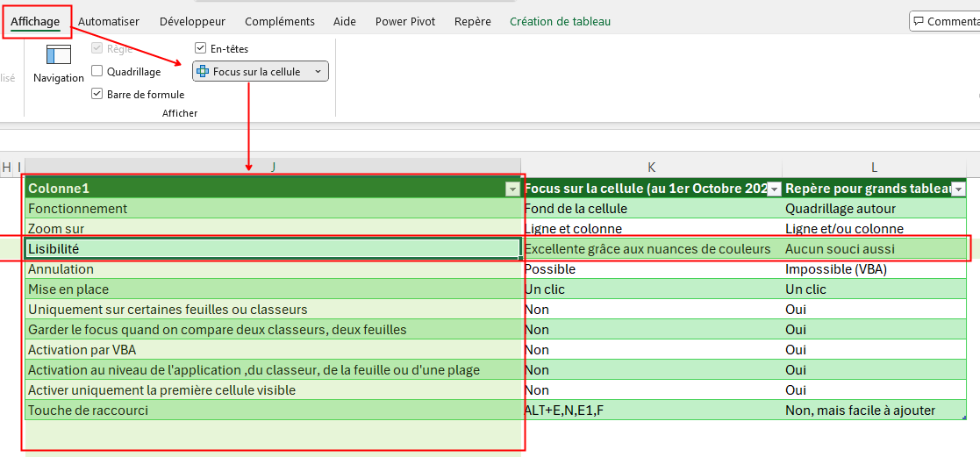Viewport: 980px width, 457px height.
Task: Open the filter dropdown of column K header
Action: (x=774, y=189)
